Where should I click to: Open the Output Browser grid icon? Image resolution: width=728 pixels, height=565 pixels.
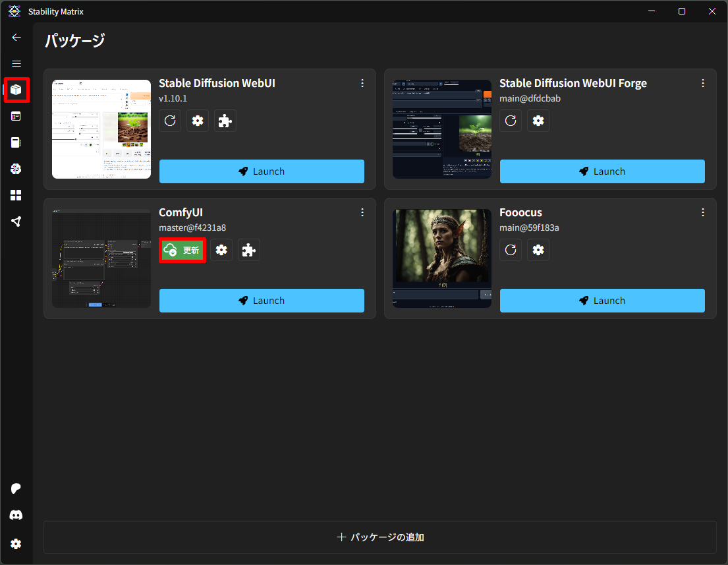[16, 195]
